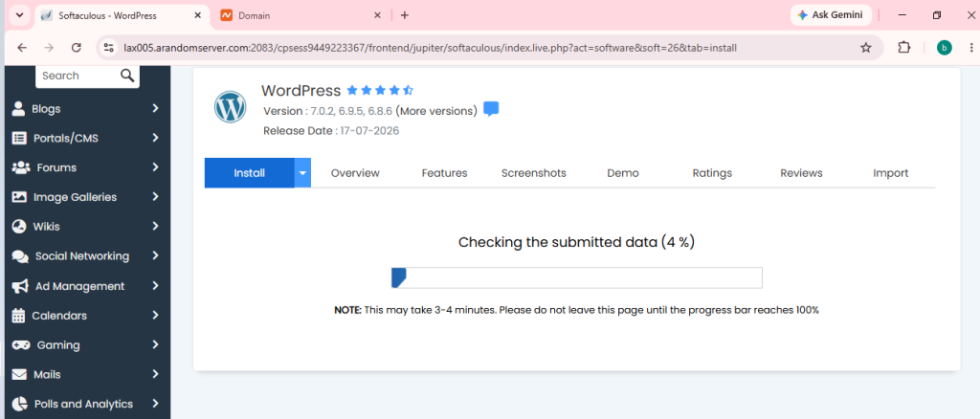
Task: Open a new browser tab with plus
Action: [405, 15]
